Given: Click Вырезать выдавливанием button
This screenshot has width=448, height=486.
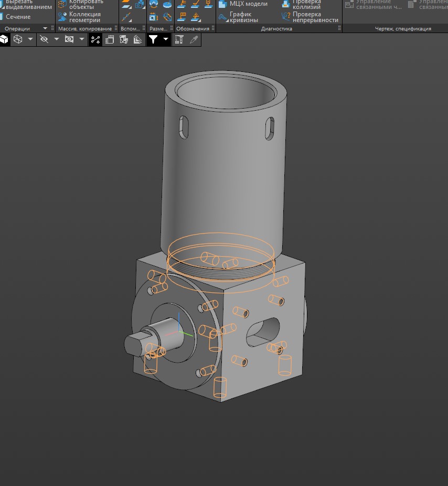Looking at the screenshot, I should tap(28, 4).
